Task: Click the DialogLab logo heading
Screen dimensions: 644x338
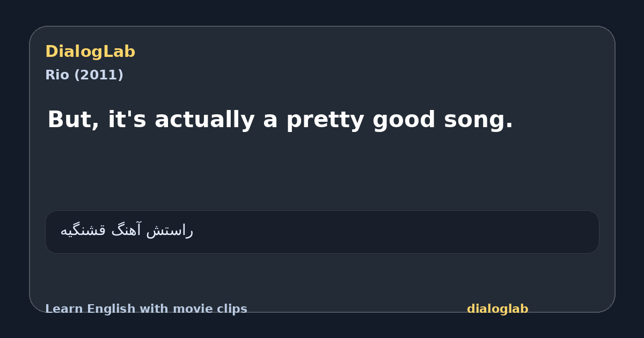Action: [90, 52]
